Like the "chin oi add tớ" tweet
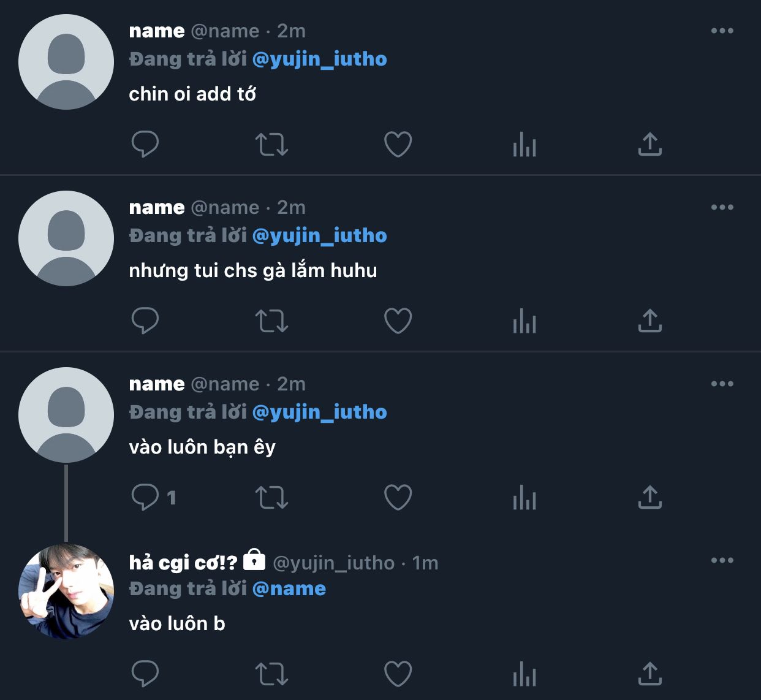Screen dimensions: 761x700 point(398,145)
